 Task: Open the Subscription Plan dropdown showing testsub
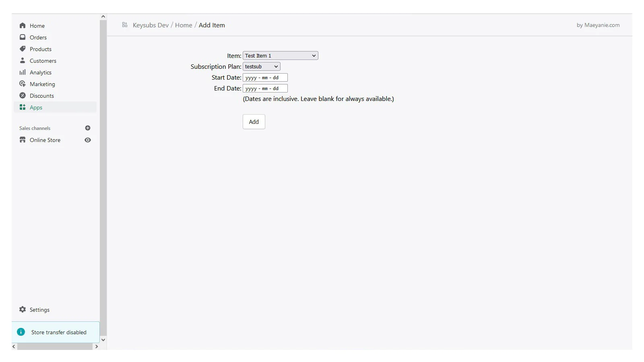(262, 66)
